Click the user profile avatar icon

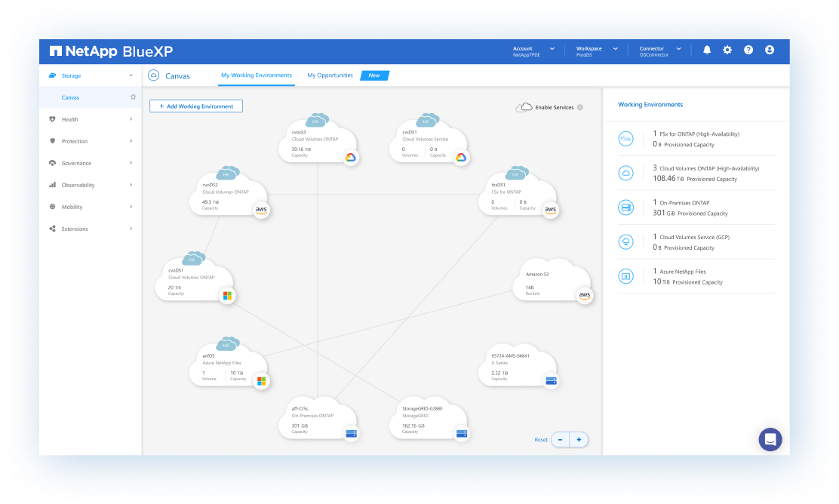pyautogui.click(x=769, y=50)
